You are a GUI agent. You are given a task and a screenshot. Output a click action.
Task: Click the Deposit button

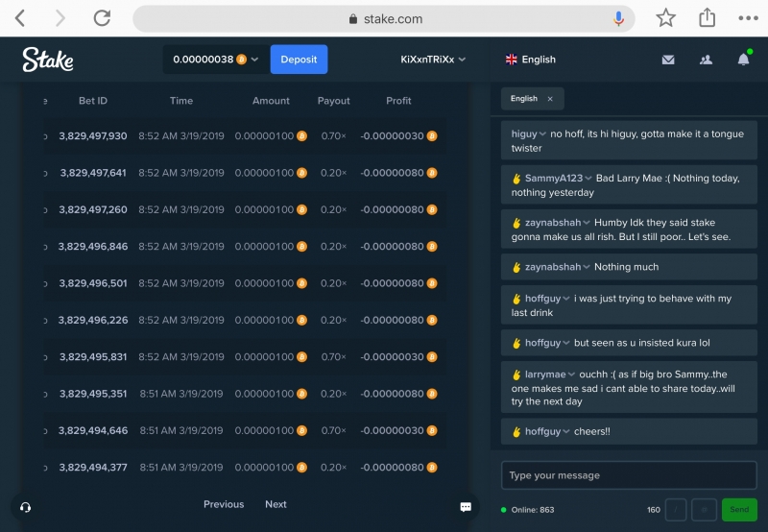[x=299, y=60]
